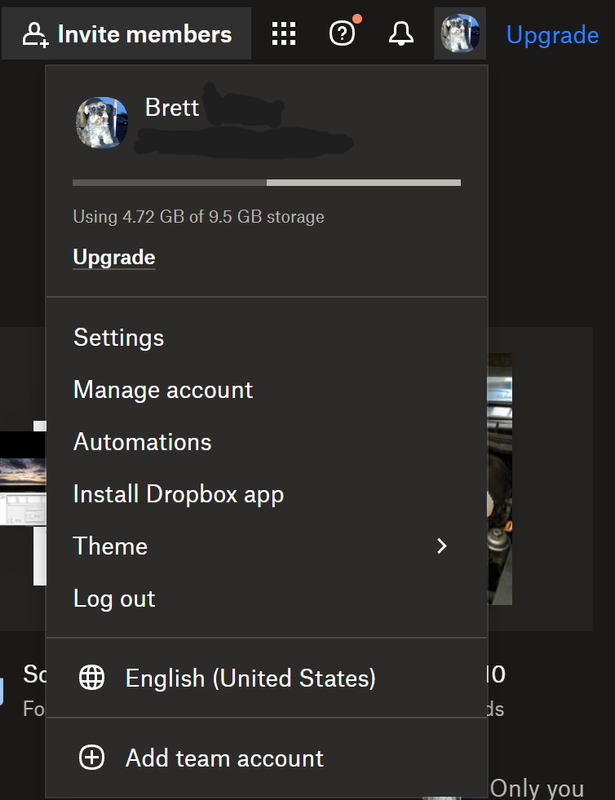Screen dimensions: 615x800
Task: Click the Invite members button
Action: (x=127, y=34)
